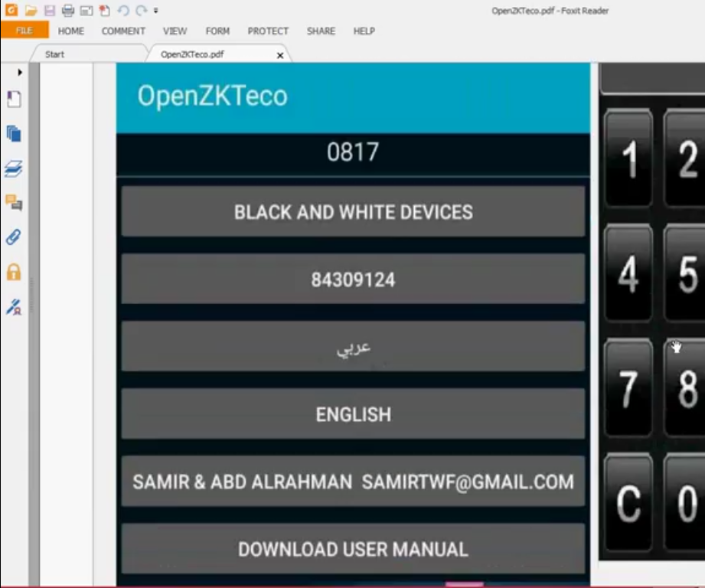Open the Comments panel icon
Image resolution: width=705 pixels, height=588 pixels.
coord(14,203)
